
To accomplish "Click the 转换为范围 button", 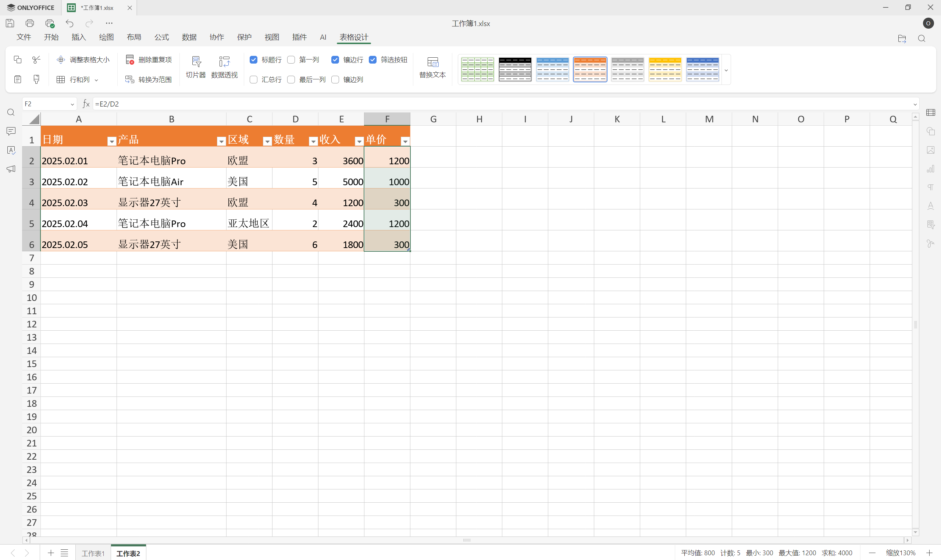I will (149, 79).
